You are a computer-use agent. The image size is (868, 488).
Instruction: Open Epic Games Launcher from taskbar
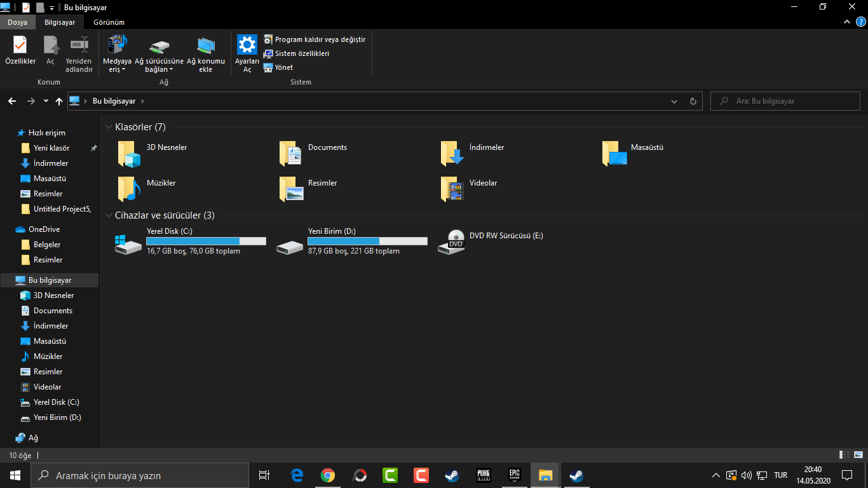point(515,475)
